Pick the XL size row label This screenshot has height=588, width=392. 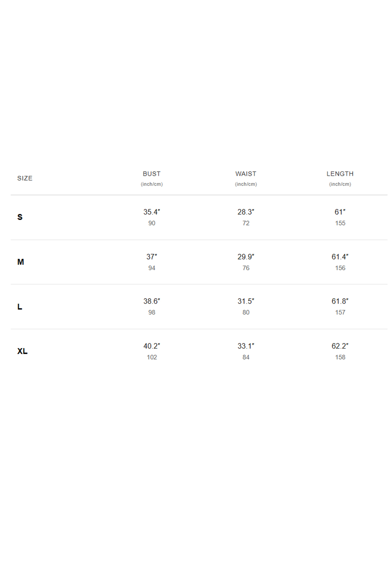click(x=22, y=351)
